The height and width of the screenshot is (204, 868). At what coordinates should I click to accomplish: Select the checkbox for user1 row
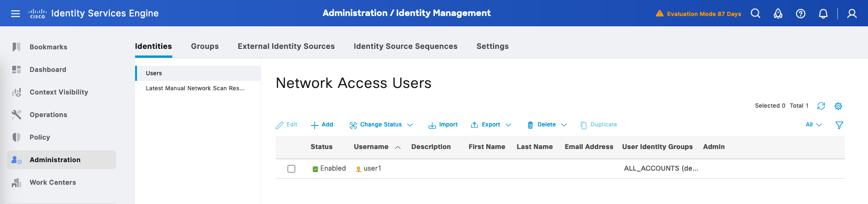point(291,169)
